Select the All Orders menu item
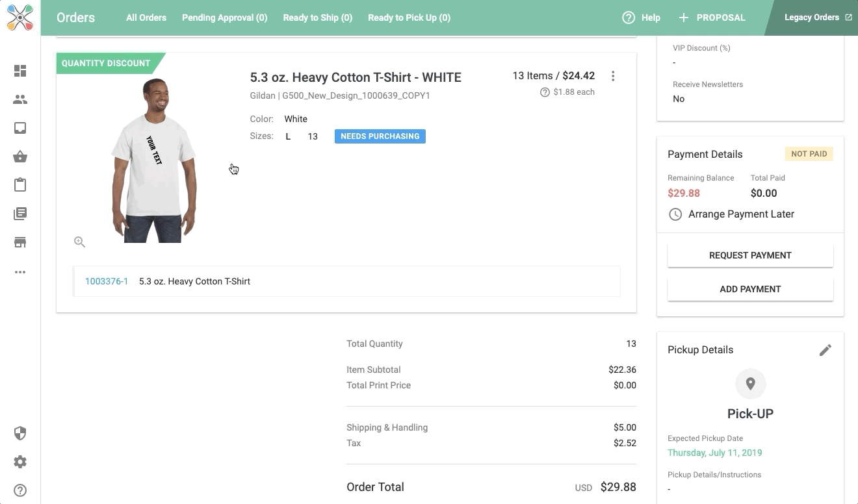This screenshot has height=504, width=858. (146, 18)
